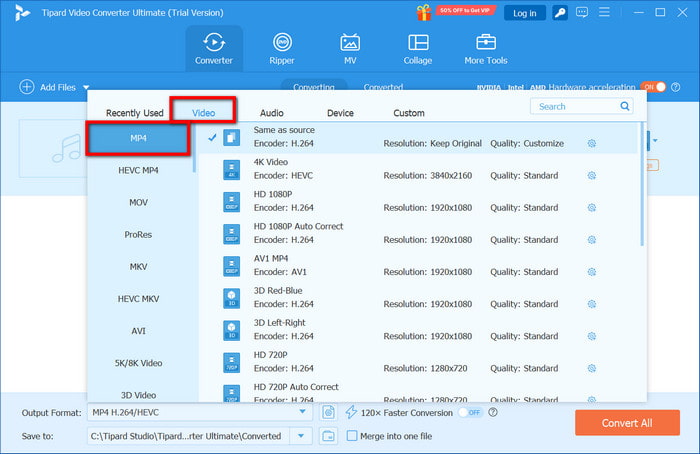
Task: Open settings gear for HD 720P
Action: (x=592, y=368)
